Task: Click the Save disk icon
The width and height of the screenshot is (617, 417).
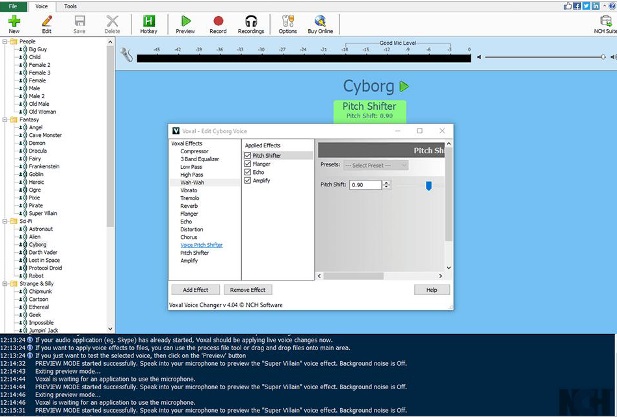Action: pyautogui.click(x=79, y=21)
